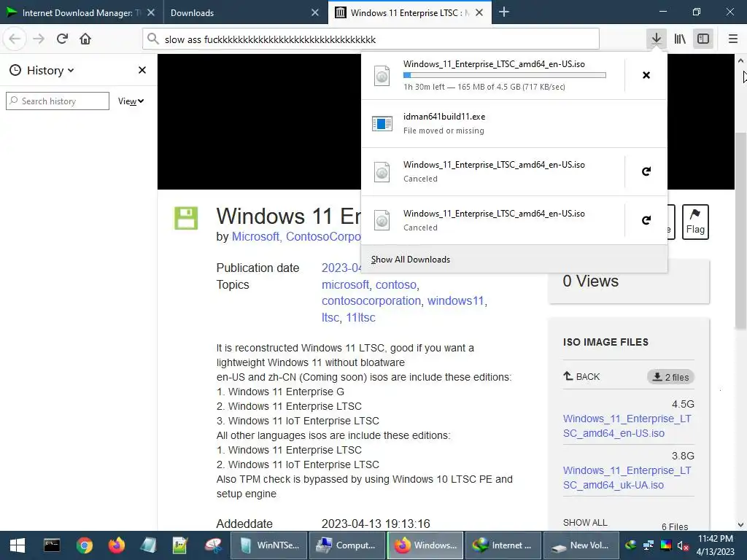Click the muted volume tray icon
Screen dimensions: 747x560
coord(683,545)
